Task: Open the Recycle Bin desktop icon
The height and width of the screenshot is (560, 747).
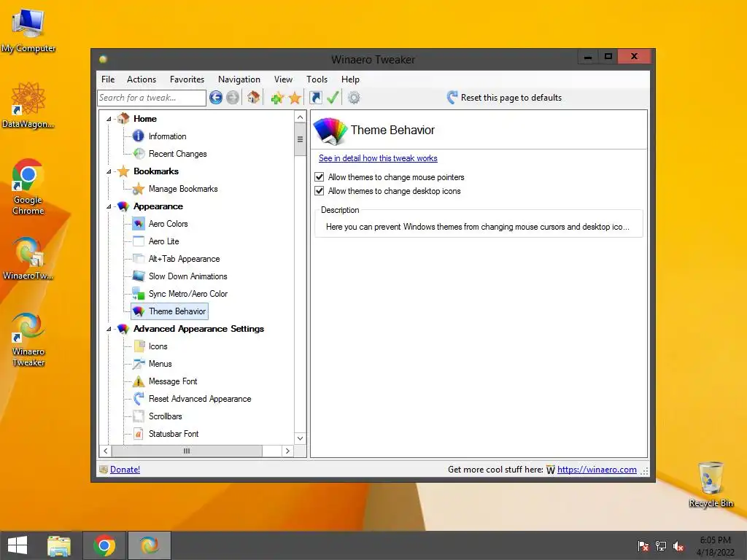Action: [x=711, y=484]
